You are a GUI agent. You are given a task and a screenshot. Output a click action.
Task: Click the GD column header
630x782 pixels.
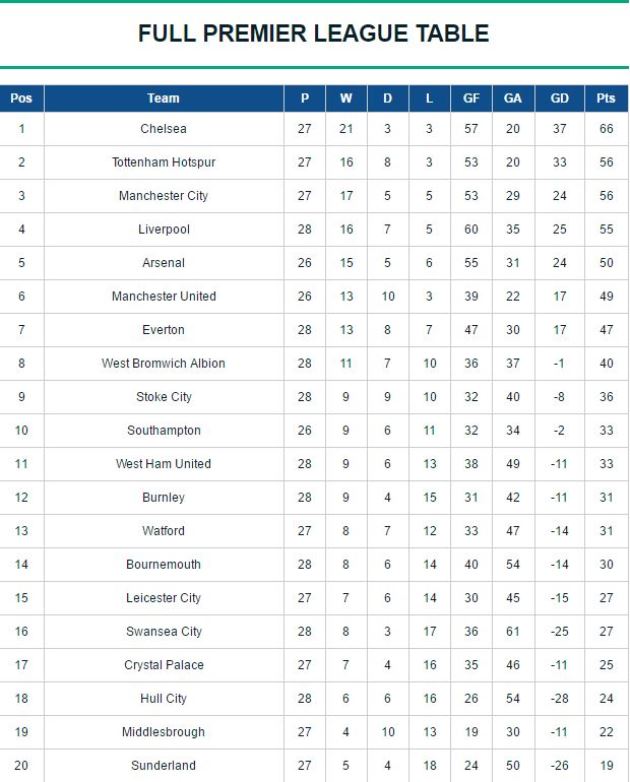coord(559,98)
